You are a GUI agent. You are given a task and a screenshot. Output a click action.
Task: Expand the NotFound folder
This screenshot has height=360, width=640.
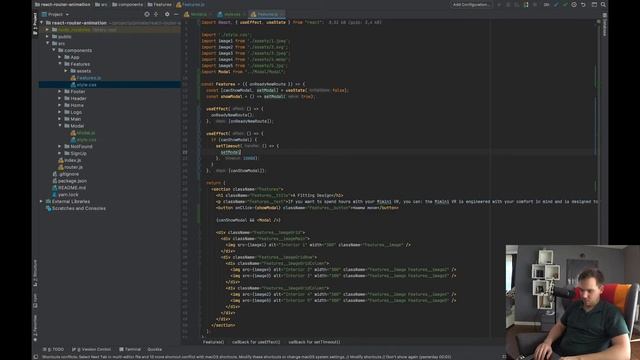click(x=60, y=147)
